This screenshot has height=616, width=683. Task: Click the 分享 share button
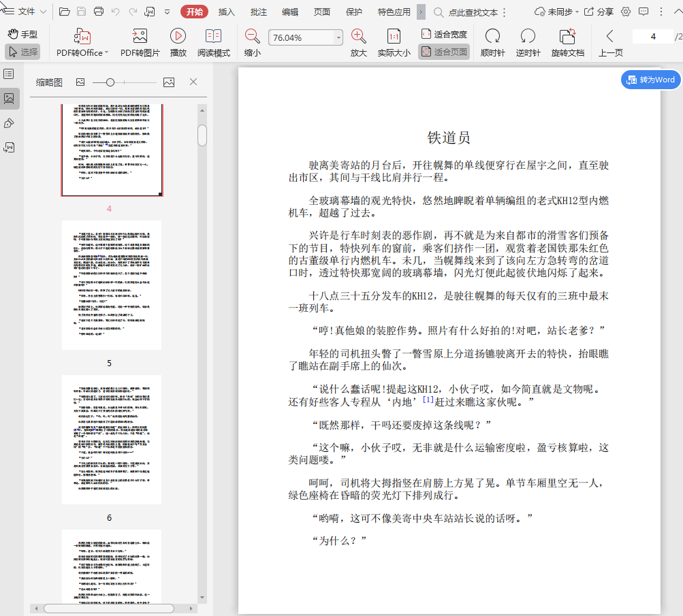click(599, 12)
